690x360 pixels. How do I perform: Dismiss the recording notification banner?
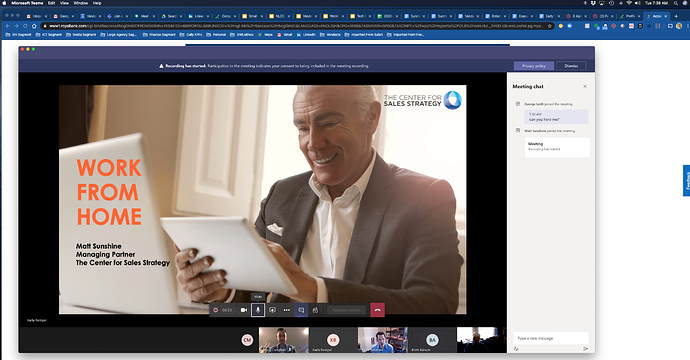coord(571,66)
